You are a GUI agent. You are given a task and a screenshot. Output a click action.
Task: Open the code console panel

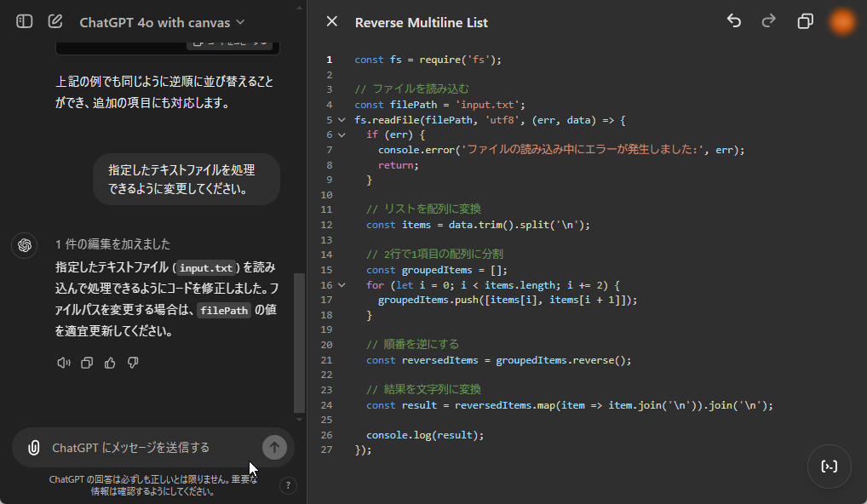click(829, 466)
